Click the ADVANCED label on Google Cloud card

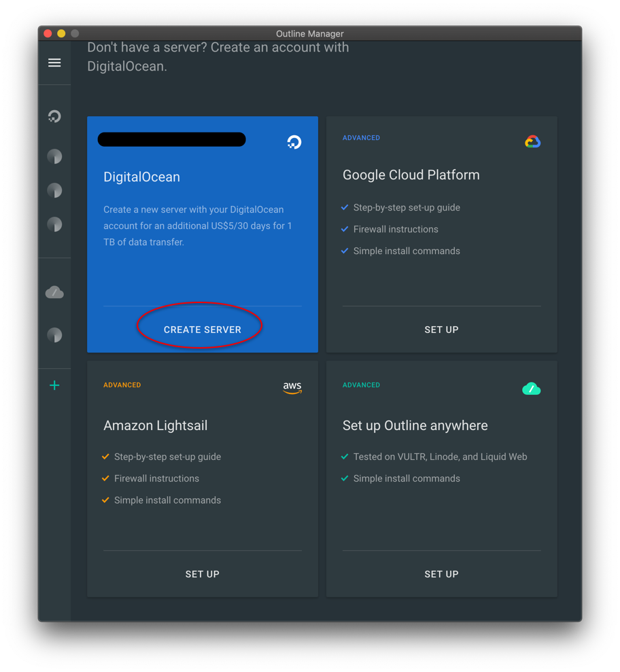[361, 137]
